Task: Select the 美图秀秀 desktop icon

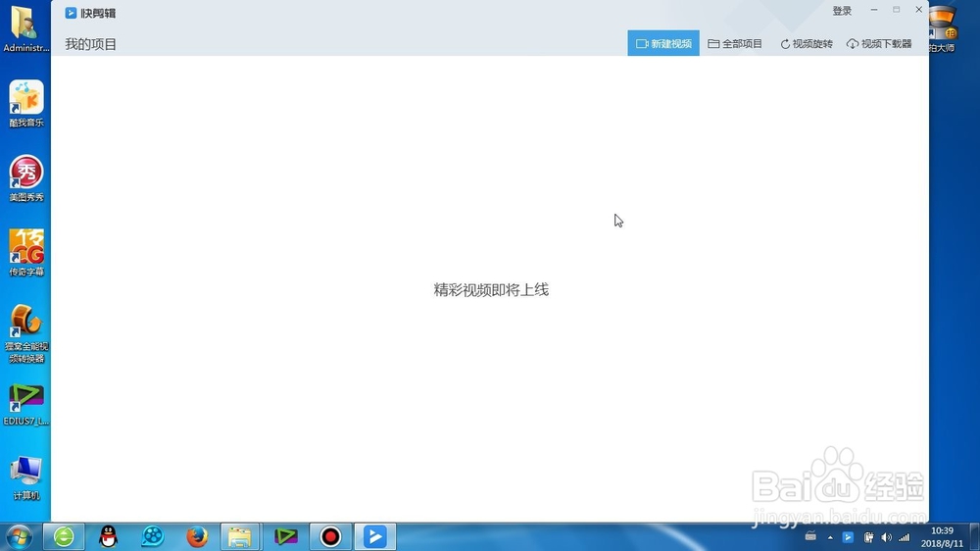Action: coord(26,178)
